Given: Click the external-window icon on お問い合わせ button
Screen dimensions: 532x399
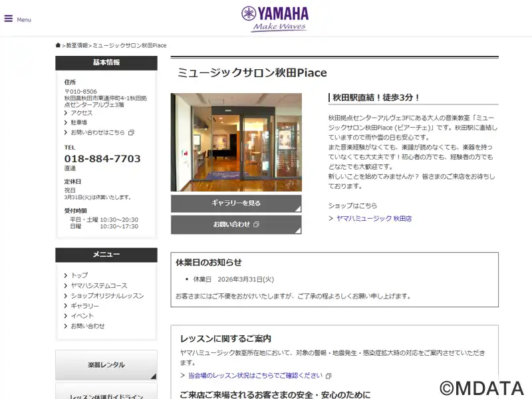Looking at the screenshot, I should point(256,225).
